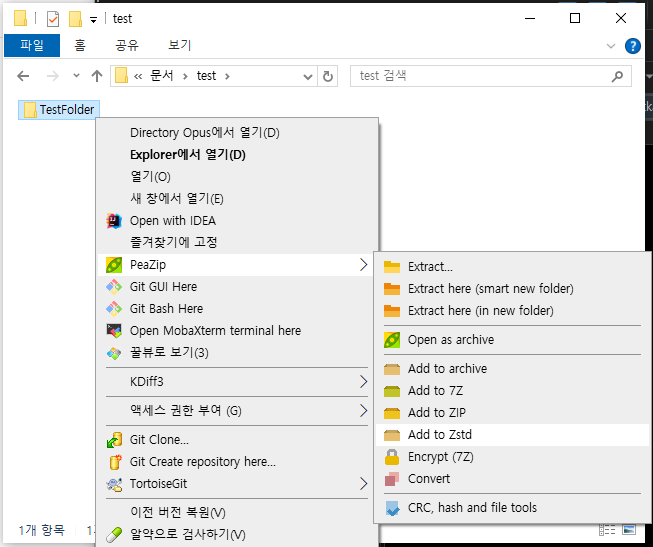Click the smart new folder extract icon
Screen dimensions: 653x547
click(392, 289)
